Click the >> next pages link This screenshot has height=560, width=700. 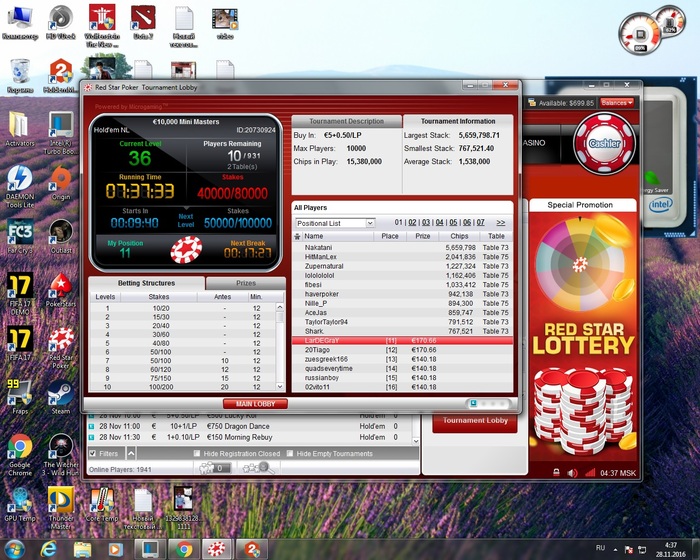tap(500, 222)
